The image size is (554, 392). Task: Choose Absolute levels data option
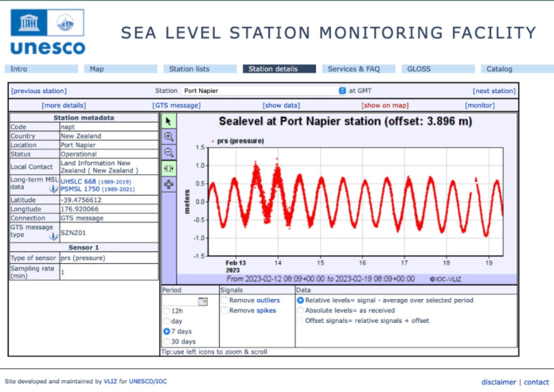(x=300, y=310)
